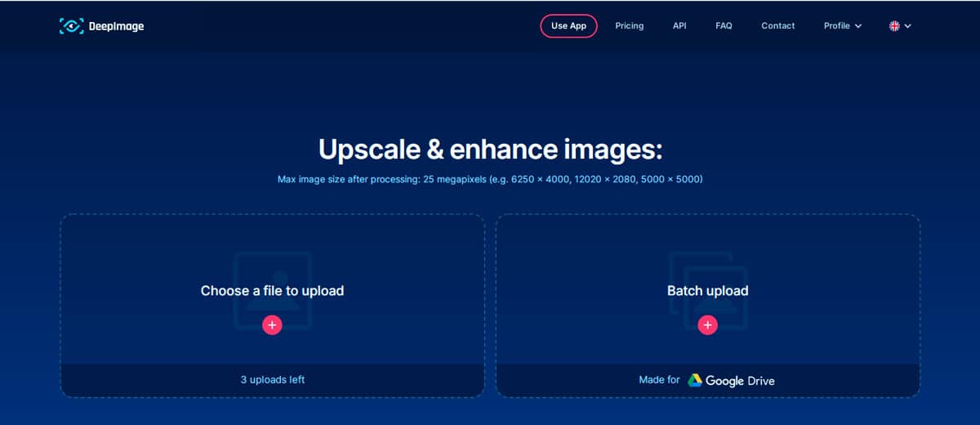Image resolution: width=980 pixels, height=425 pixels.
Task: Expand the Profile dropdown
Action: 843,26
